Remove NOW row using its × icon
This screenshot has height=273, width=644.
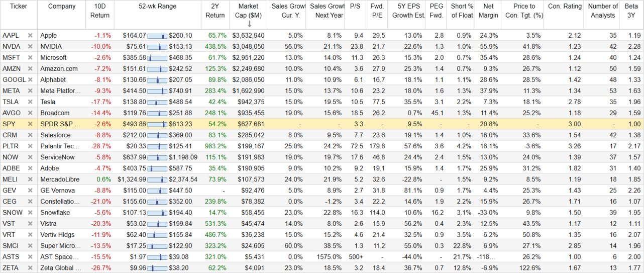pyautogui.click(x=30, y=157)
